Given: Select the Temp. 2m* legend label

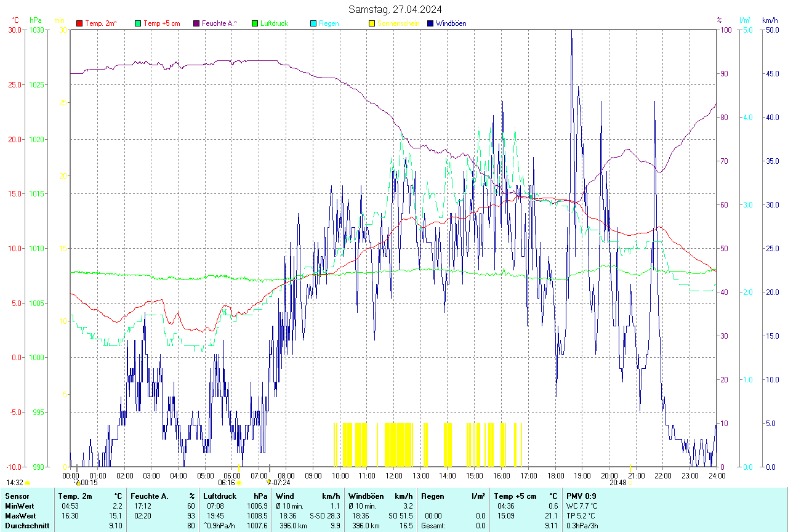Looking at the screenshot, I should (x=101, y=23).
